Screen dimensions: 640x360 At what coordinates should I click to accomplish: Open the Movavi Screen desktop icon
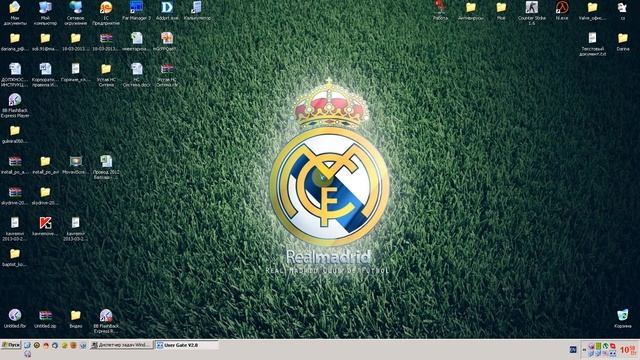point(76,162)
